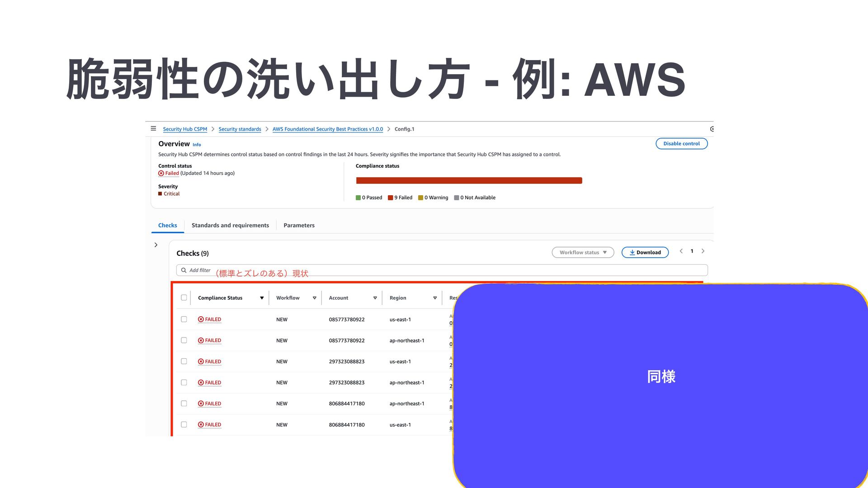868x488 pixels.
Task: Click FAILED icon for 085773780922 us-east-1
Action: 201,319
